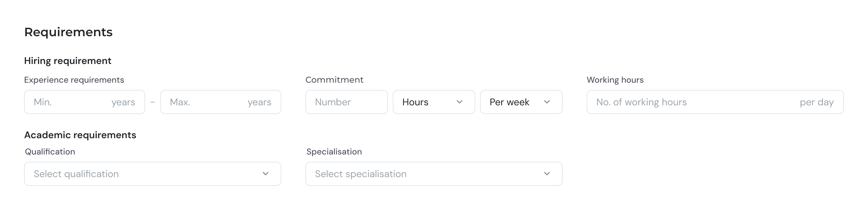The image size is (868, 210).
Task: Click the "per day" suffix text
Action: point(816,102)
